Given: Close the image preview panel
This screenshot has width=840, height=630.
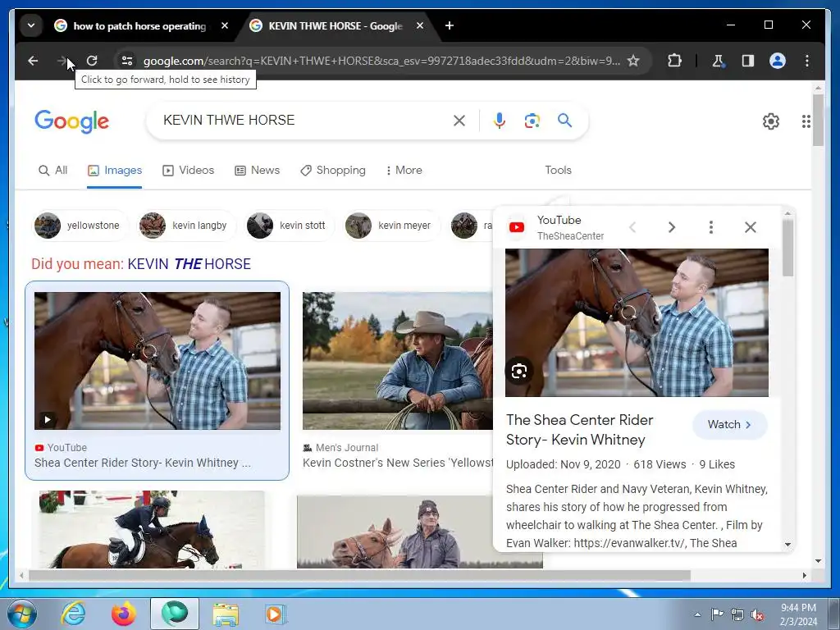Looking at the screenshot, I should pyautogui.click(x=751, y=227).
